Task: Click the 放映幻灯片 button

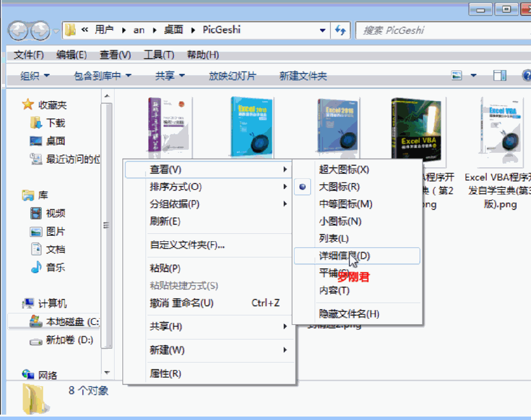Action: [x=232, y=76]
